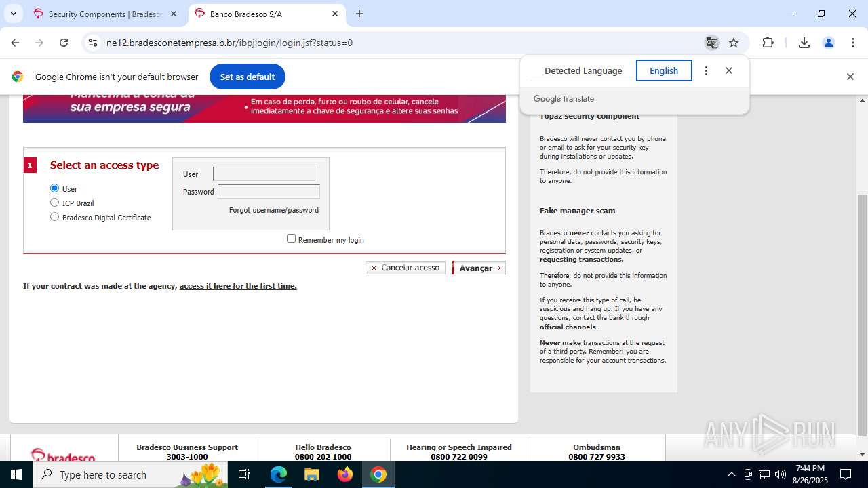
Task: Click the security banner image at top
Action: coord(264,108)
